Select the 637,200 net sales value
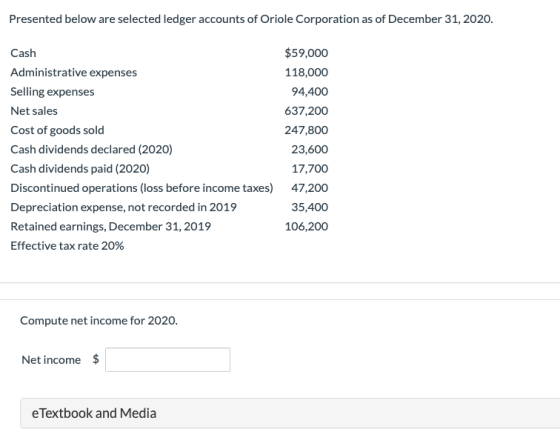This screenshot has width=560, height=429. tap(306, 111)
